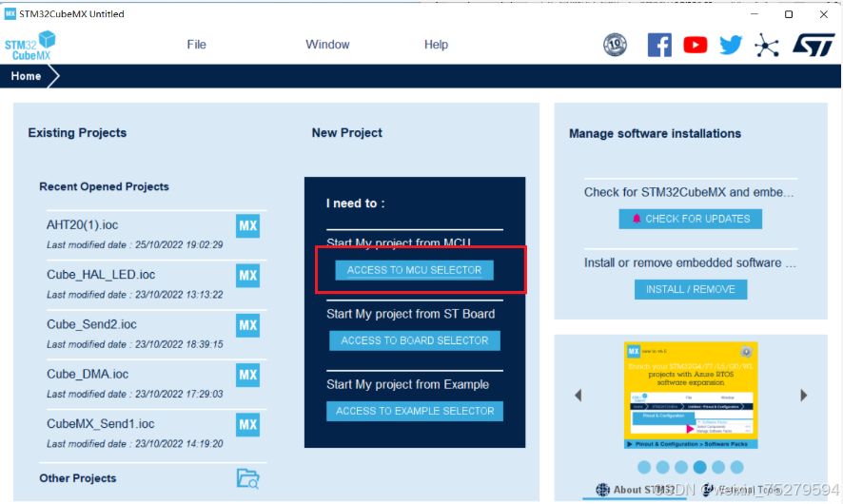843x504 pixels.
Task: Open recent project Cube_HAL_LED.ioc
Action: pyautogui.click(x=101, y=275)
